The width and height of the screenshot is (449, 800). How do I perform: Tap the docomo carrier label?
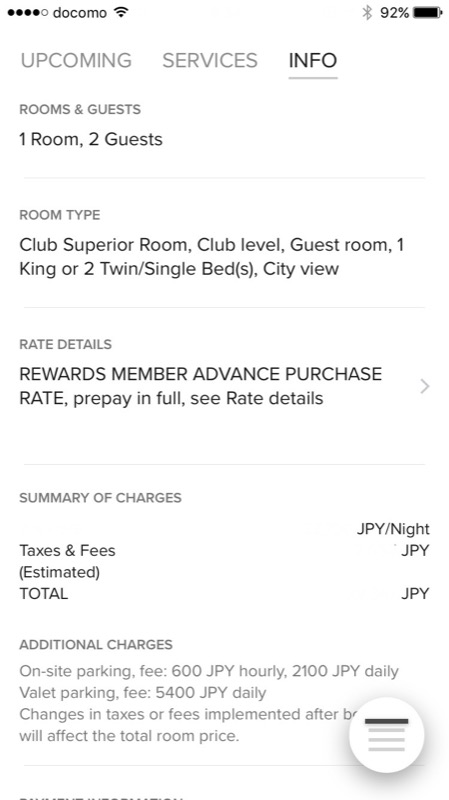pyautogui.click(x=80, y=12)
